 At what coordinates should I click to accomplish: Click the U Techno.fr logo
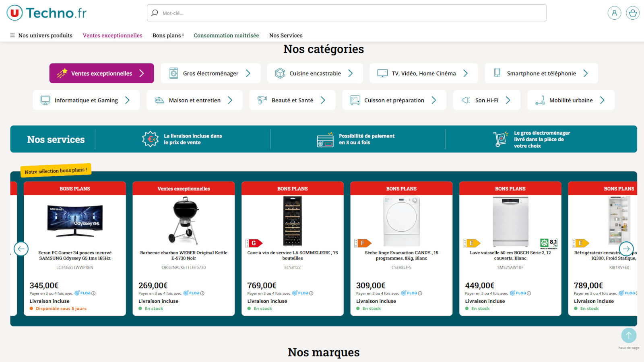click(47, 13)
